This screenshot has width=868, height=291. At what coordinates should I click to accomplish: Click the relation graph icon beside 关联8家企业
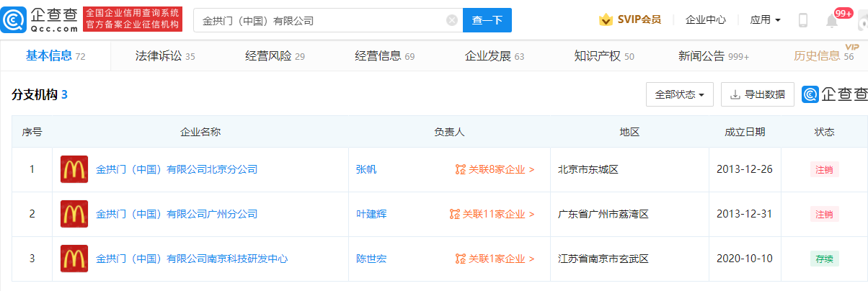coord(461,170)
